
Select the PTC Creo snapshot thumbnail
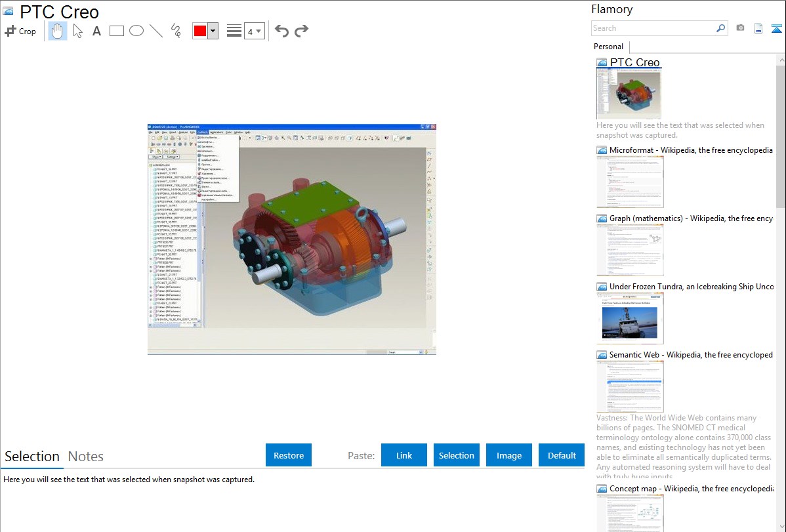click(629, 94)
